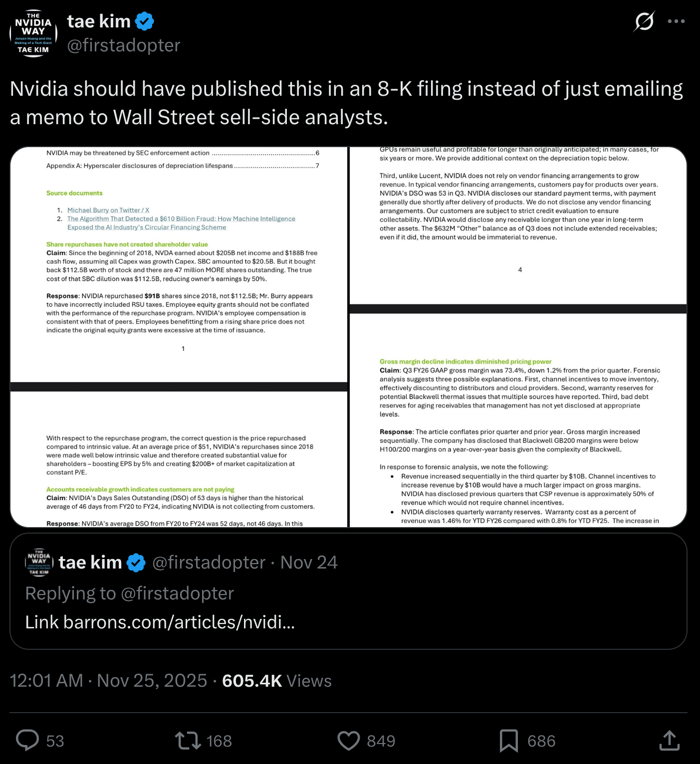Click the Grok icon at top right
This screenshot has height=764, width=700.
point(644,21)
